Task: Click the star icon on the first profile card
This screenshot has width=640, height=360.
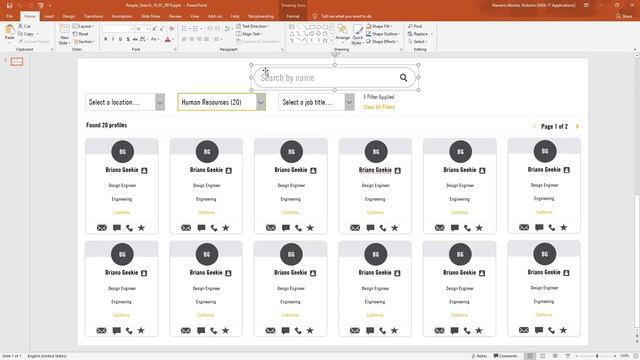Action: 141,228
